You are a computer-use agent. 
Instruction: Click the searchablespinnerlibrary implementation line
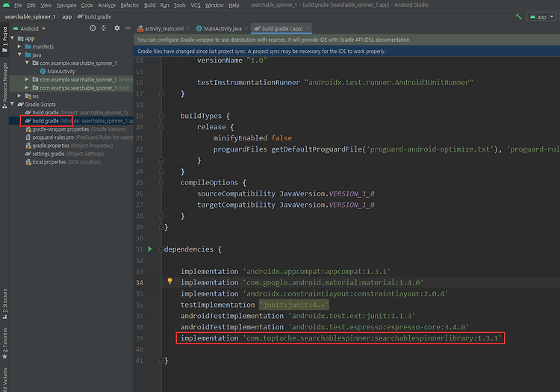coord(340,338)
